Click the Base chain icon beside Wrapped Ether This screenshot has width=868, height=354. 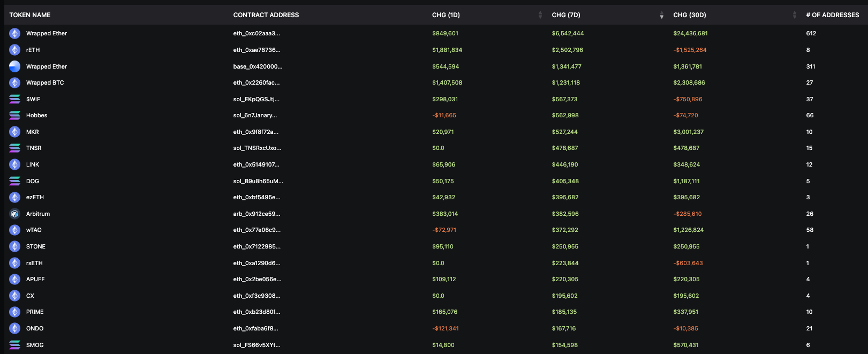coord(15,66)
